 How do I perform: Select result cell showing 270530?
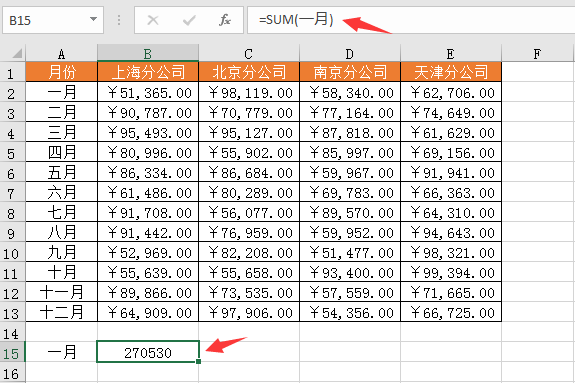point(148,352)
